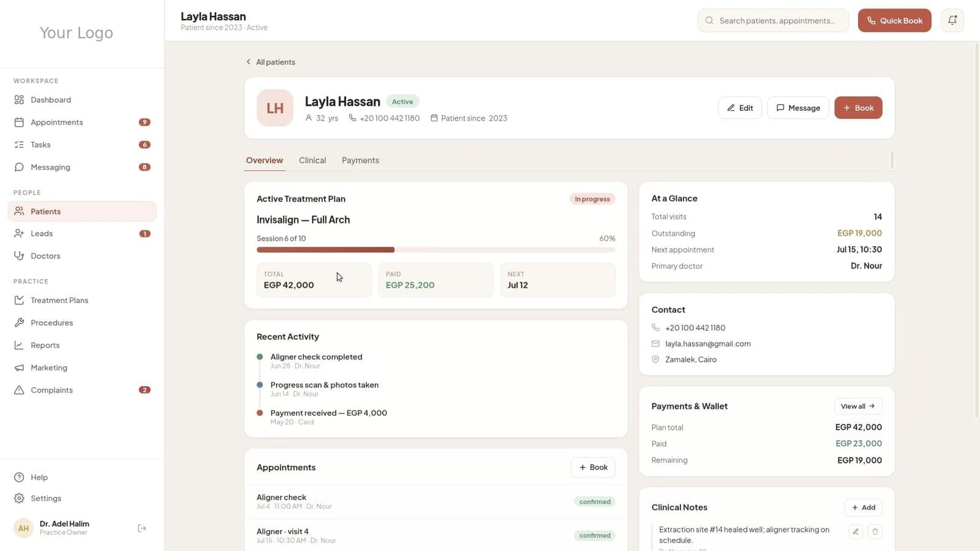Click the trash icon on clinical note
Screen dimensions: 980x551
point(875,531)
